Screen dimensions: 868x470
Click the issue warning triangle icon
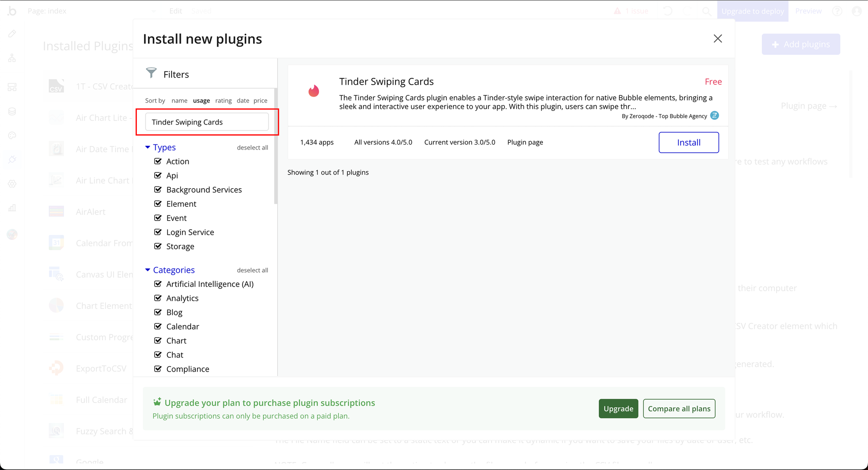tap(617, 11)
